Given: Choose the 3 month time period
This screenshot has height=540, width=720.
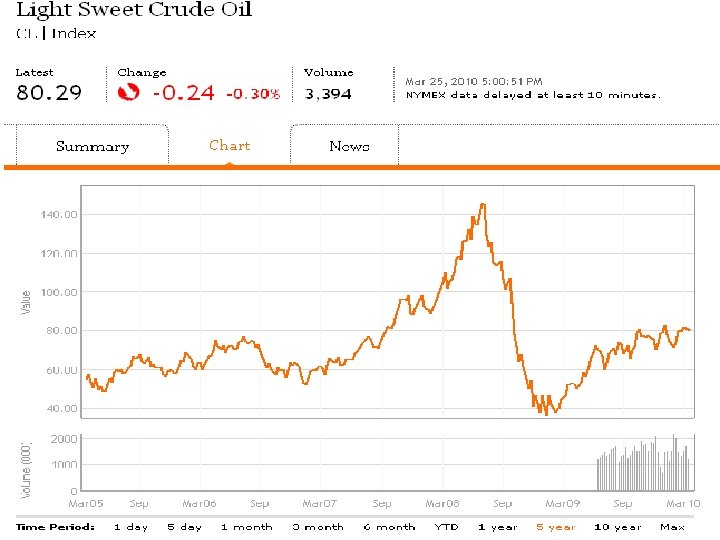Looking at the screenshot, I should pyautogui.click(x=318, y=527).
